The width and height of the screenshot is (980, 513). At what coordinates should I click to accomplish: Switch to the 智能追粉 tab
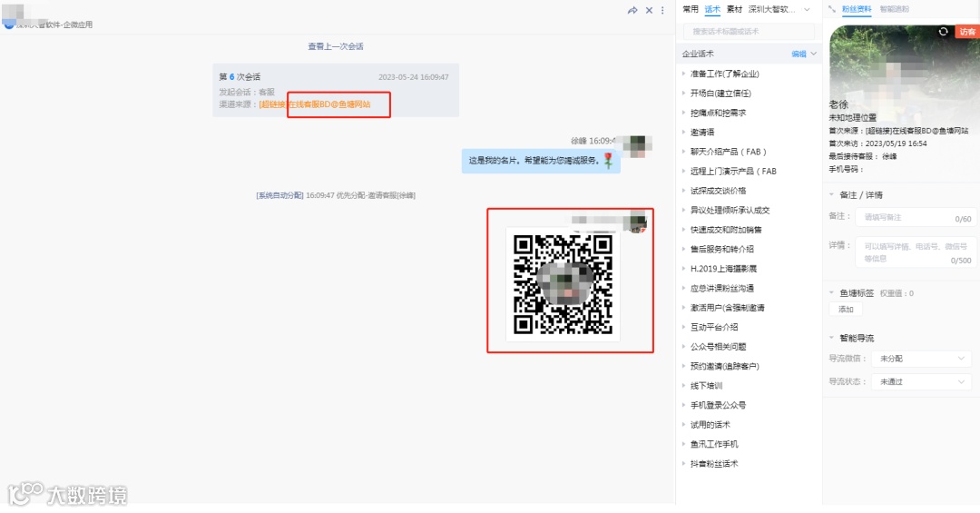coord(895,9)
